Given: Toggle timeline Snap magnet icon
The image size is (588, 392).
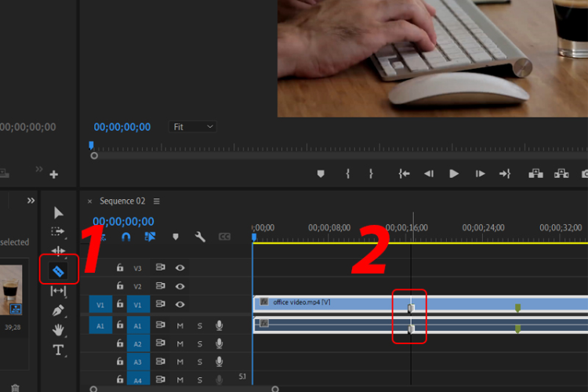Looking at the screenshot, I should click(x=126, y=237).
